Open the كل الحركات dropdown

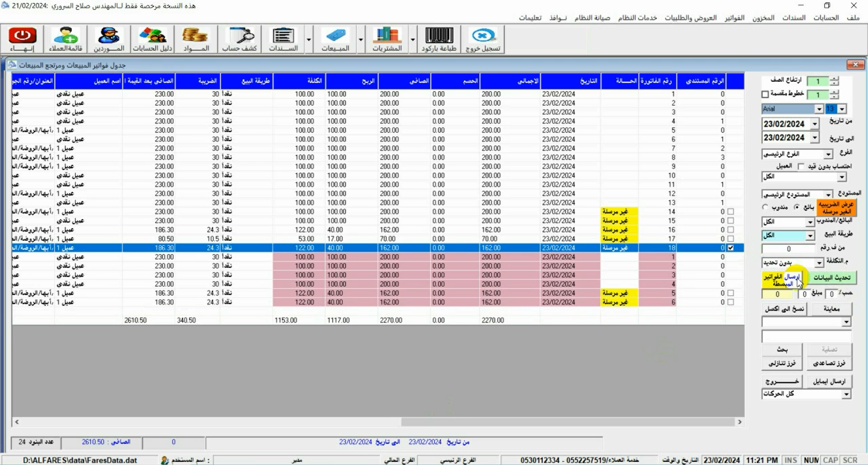[846, 394]
